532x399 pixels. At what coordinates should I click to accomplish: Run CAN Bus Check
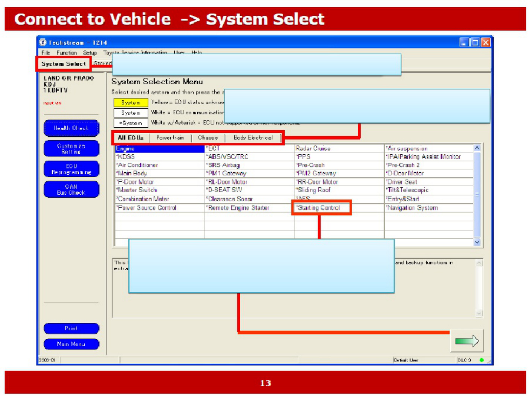click(x=71, y=189)
